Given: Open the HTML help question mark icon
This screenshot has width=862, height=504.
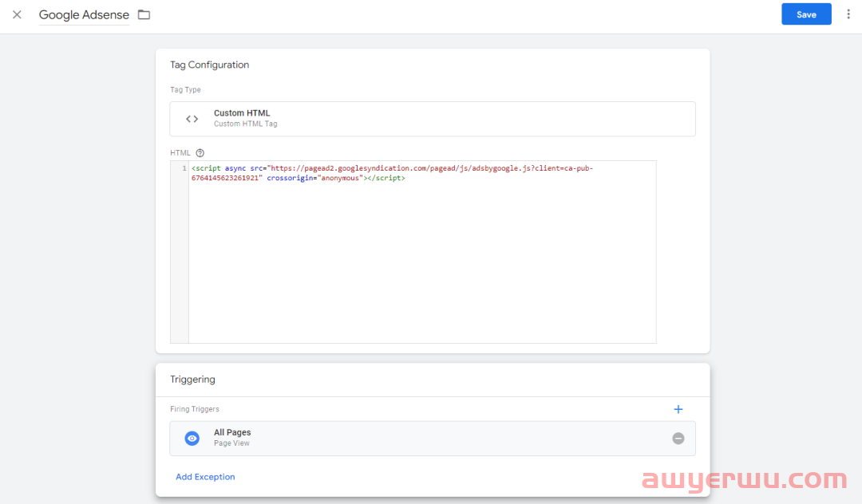Looking at the screenshot, I should [x=200, y=152].
